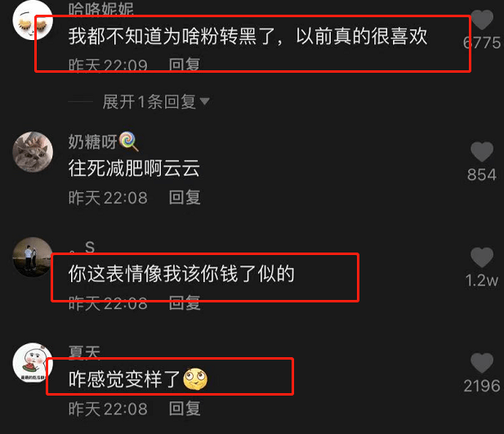Tap the heart on 奶糖呀's comment
Screen dimensions: 504x434
(482, 151)
